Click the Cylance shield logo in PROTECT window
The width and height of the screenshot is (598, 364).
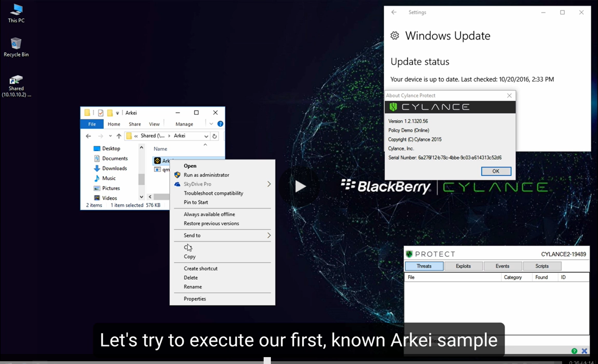tap(409, 254)
